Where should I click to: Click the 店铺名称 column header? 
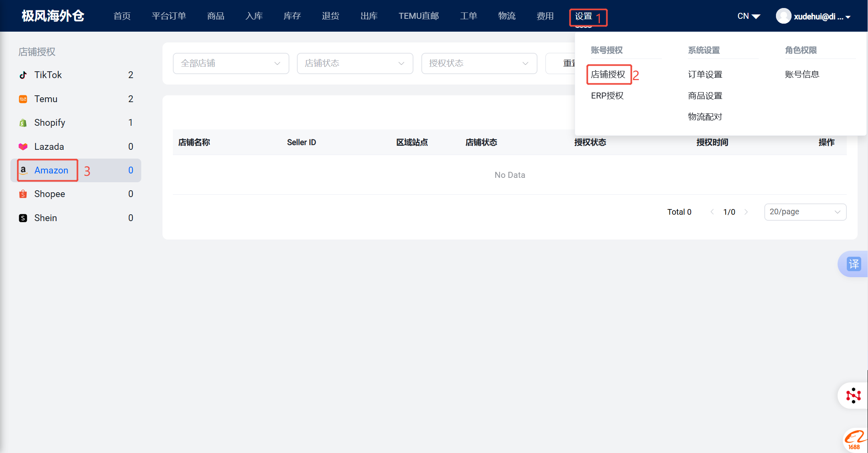(194, 142)
